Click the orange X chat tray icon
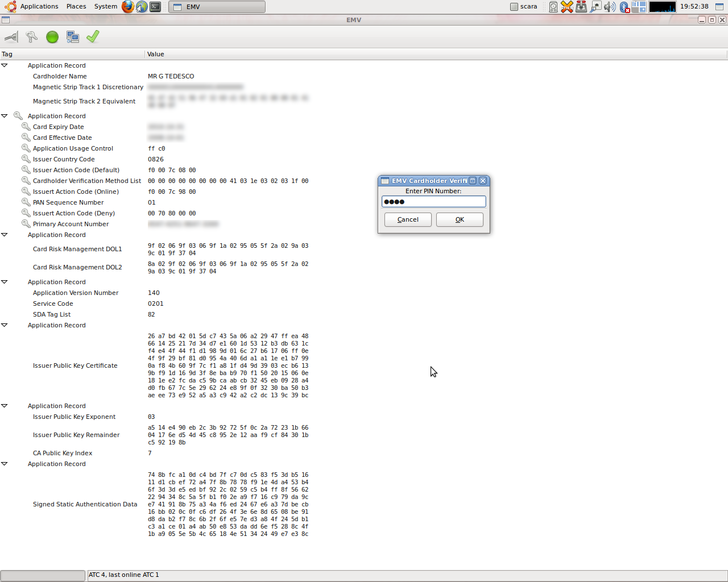This screenshot has height=582, width=728. (567, 7)
